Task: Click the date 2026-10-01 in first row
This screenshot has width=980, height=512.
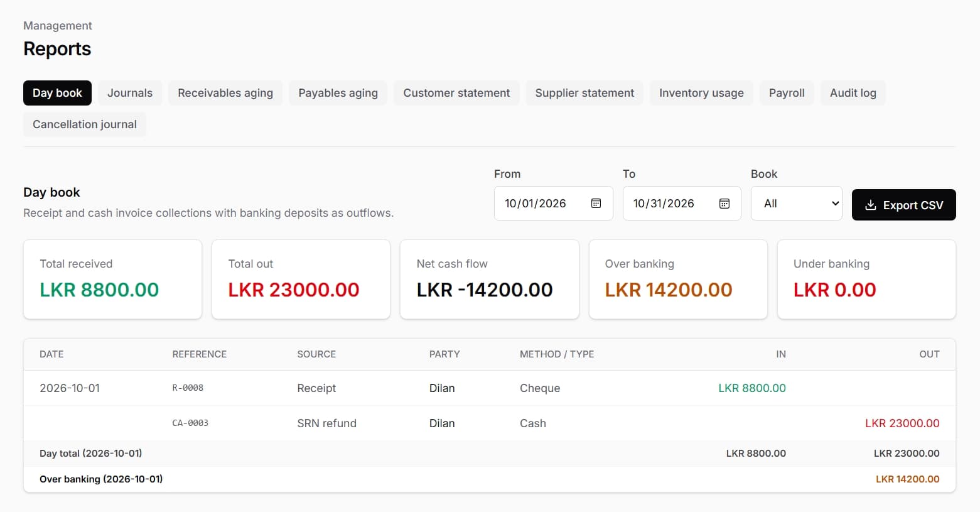Action: point(70,388)
